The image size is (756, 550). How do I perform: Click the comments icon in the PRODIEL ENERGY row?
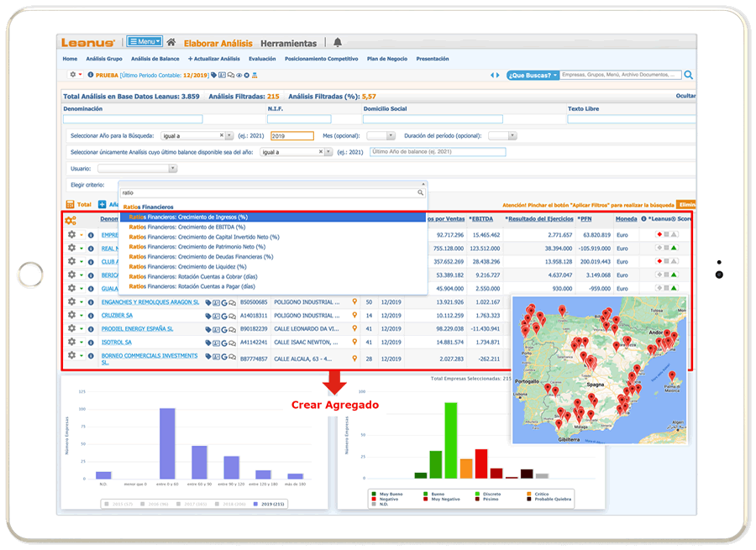tap(232, 330)
